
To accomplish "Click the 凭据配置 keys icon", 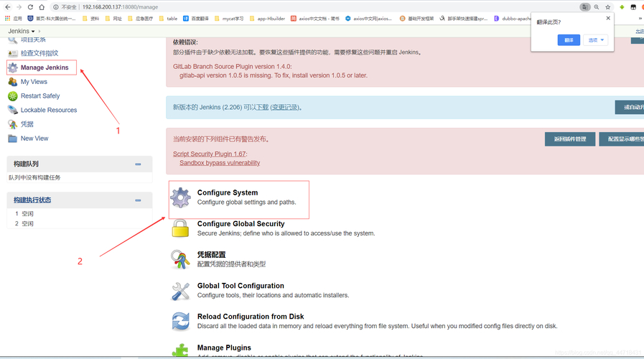I will pyautogui.click(x=180, y=259).
